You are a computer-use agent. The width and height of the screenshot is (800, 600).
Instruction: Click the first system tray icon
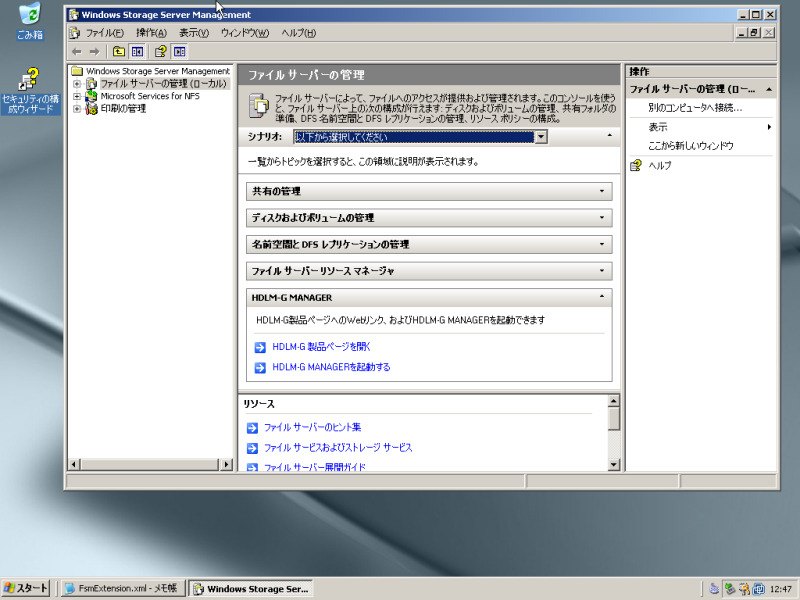[714, 589]
